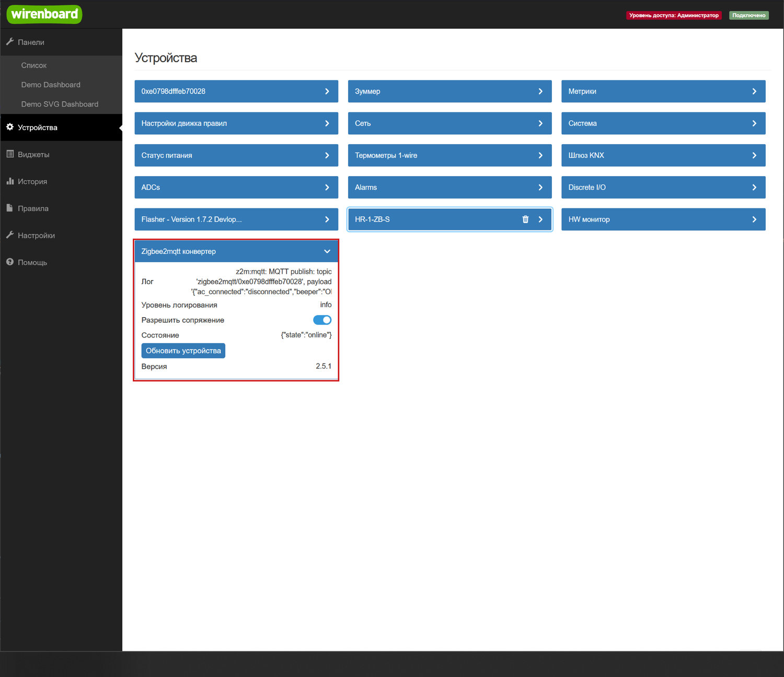Click the trash icon on HR-1-ZB-S
The image size is (784, 677).
525,219
